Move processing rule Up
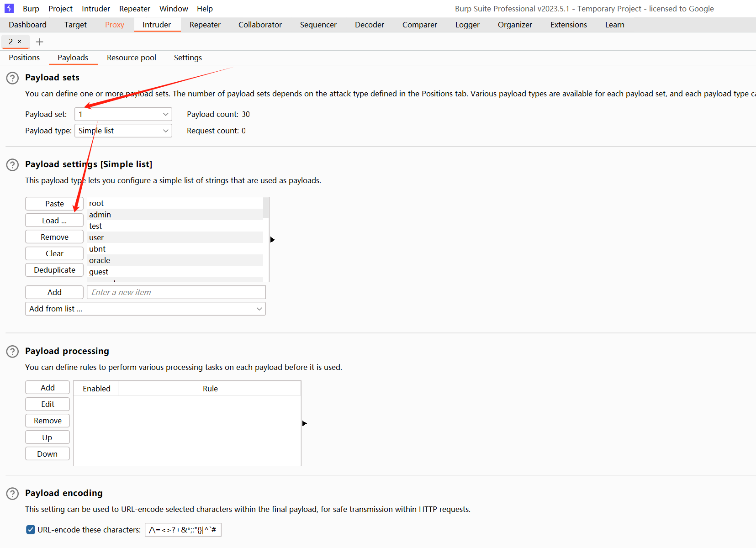 (48, 437)
